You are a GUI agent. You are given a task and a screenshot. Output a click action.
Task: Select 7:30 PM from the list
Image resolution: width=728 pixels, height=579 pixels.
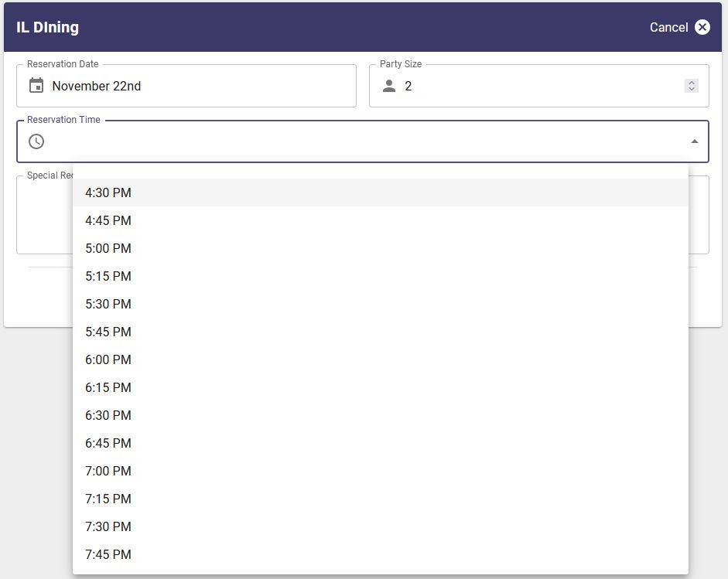(108, 526)
